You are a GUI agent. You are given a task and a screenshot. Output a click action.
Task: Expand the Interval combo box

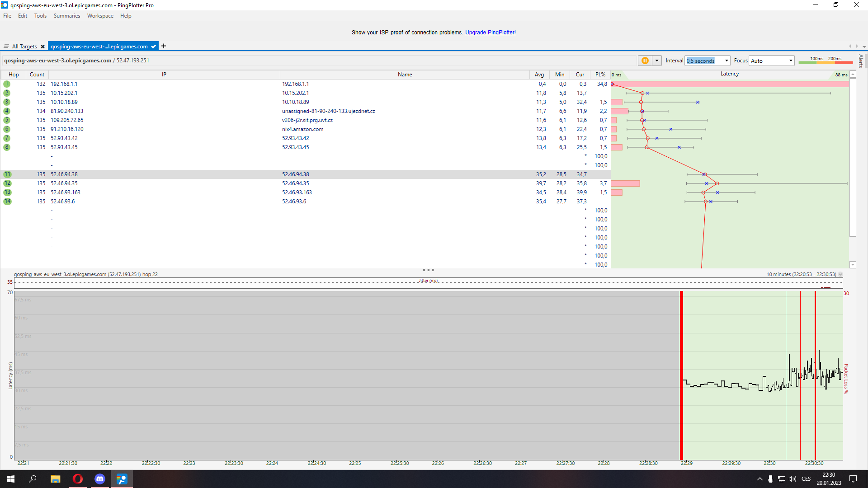[x=726, y=61]
